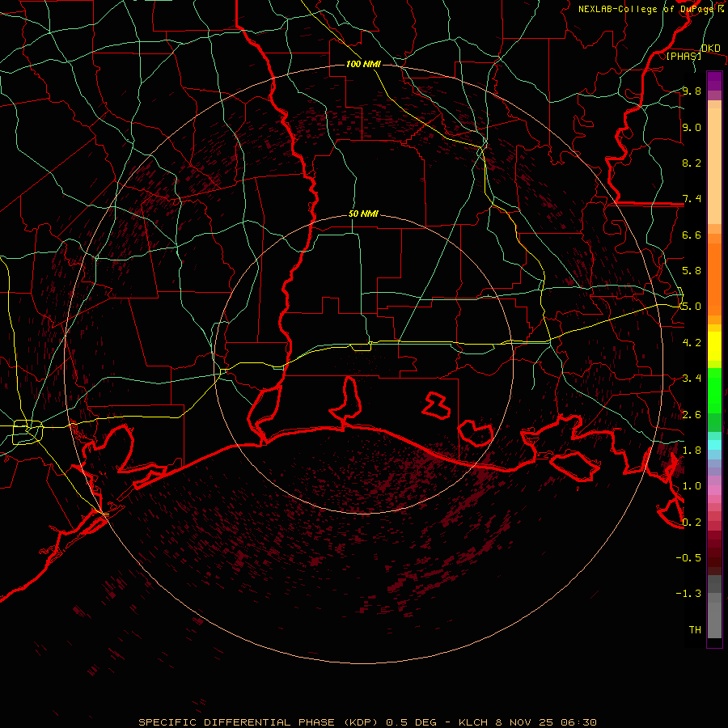Click the 5.8 color scale value
The image size is (728, 728).
pyautogui.click(x=692, y=271)
